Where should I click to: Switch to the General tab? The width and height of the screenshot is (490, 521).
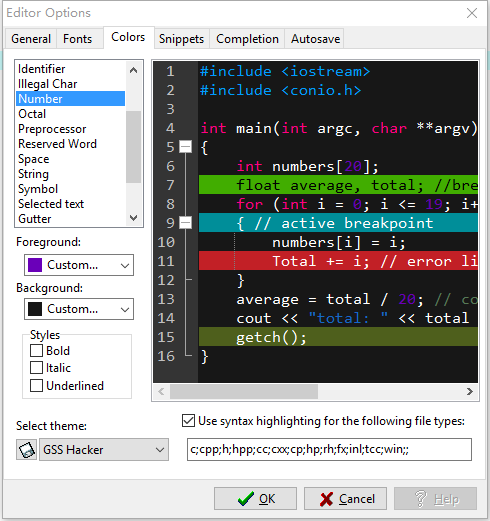point(31,39)
